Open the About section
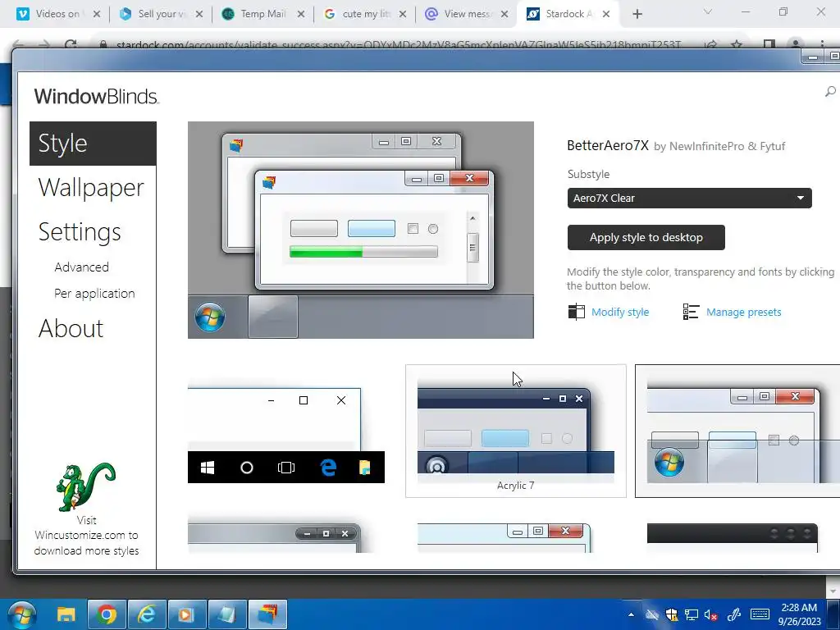 71,328
